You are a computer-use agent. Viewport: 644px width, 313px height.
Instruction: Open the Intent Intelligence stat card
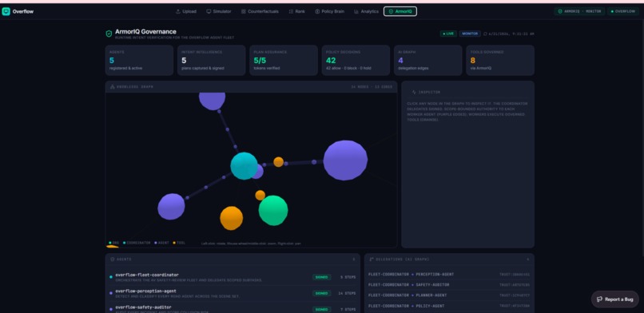tap(212, 61)
